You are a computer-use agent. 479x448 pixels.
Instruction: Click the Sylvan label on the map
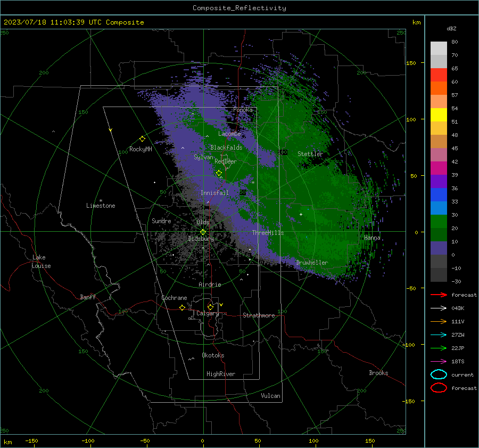(203, 158)
